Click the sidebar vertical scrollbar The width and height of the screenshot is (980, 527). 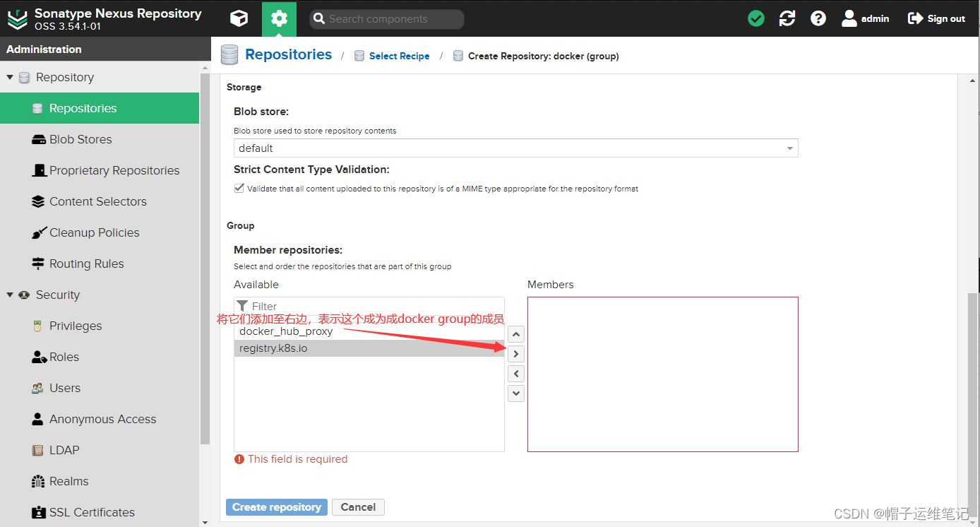pos(205,258)
